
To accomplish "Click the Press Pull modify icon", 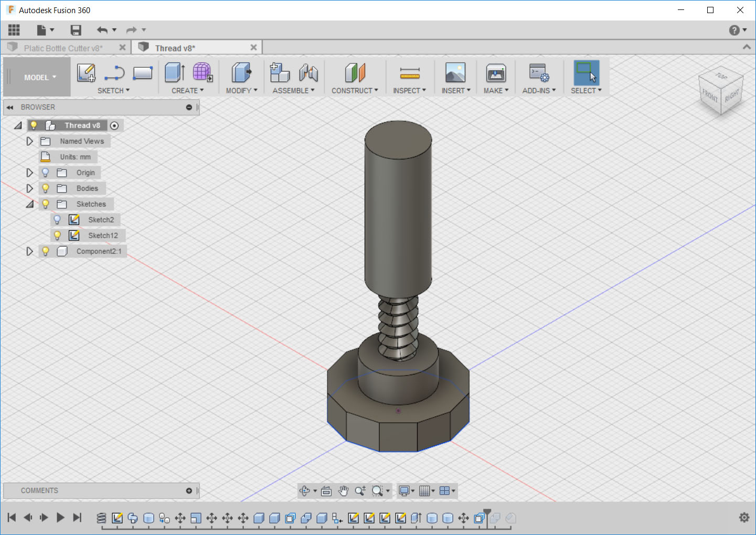I will pyautogui.click(x=241, y=72).
